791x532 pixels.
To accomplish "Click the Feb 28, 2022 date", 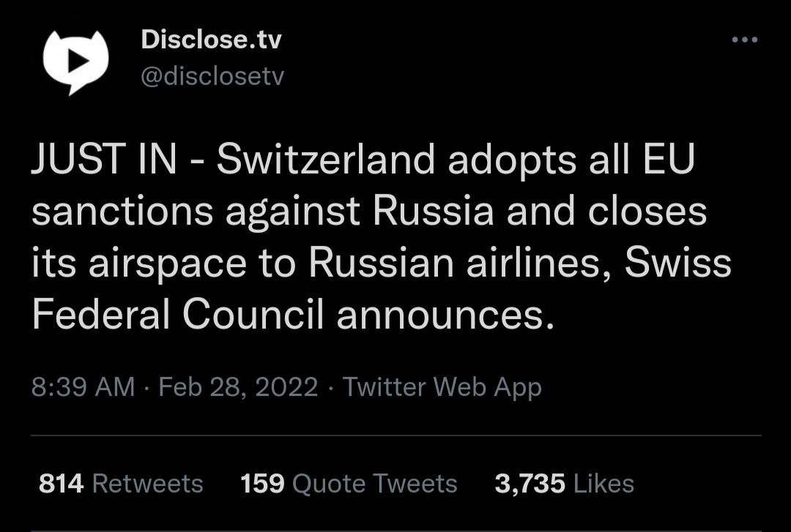I will pos(238,386).
